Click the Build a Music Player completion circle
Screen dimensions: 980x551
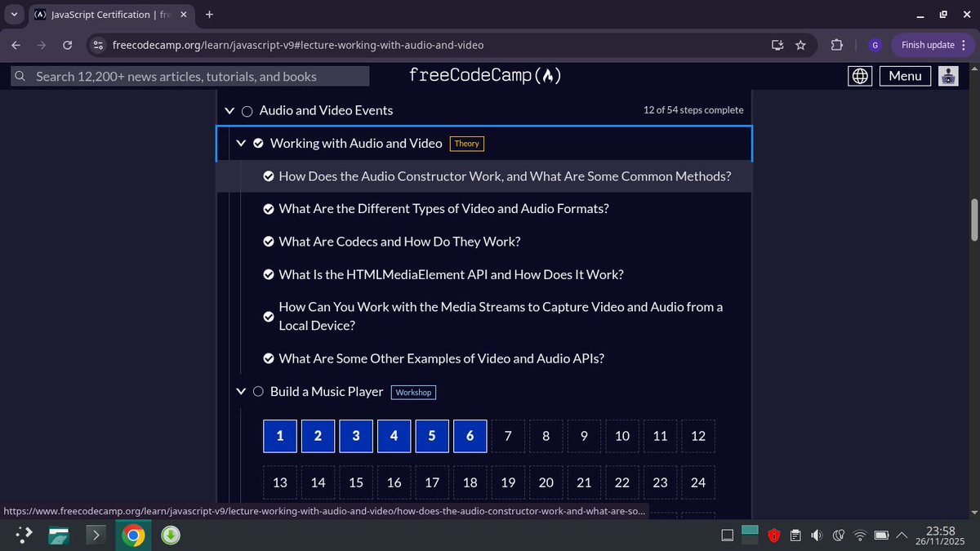[x=258, y=392]
